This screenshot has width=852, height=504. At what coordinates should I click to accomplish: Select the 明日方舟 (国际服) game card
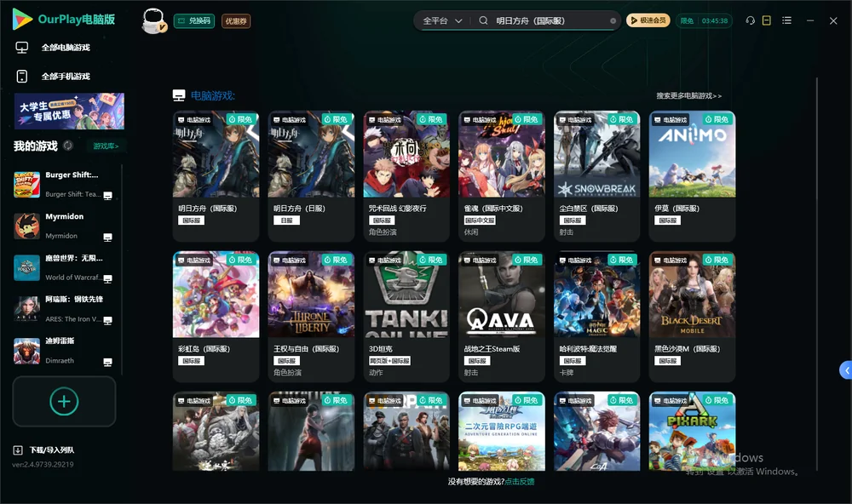[x=216, y=176]
